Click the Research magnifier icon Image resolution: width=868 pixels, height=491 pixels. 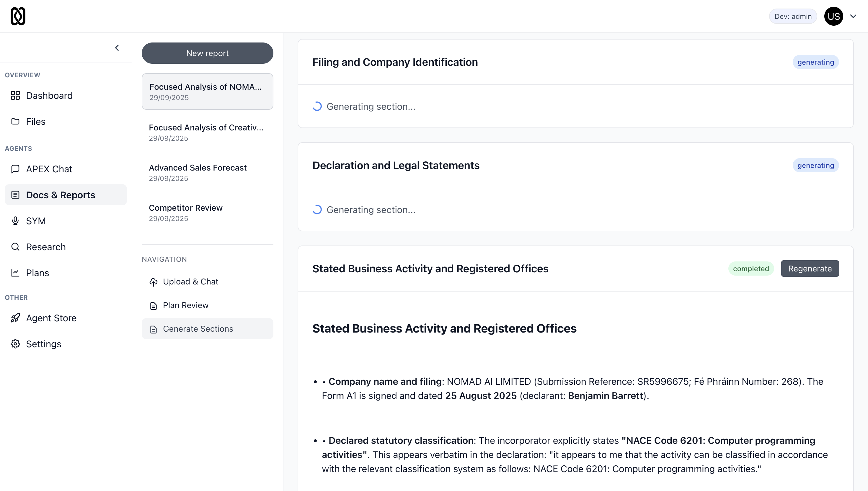pyautogui.click(x=15, y=247)
